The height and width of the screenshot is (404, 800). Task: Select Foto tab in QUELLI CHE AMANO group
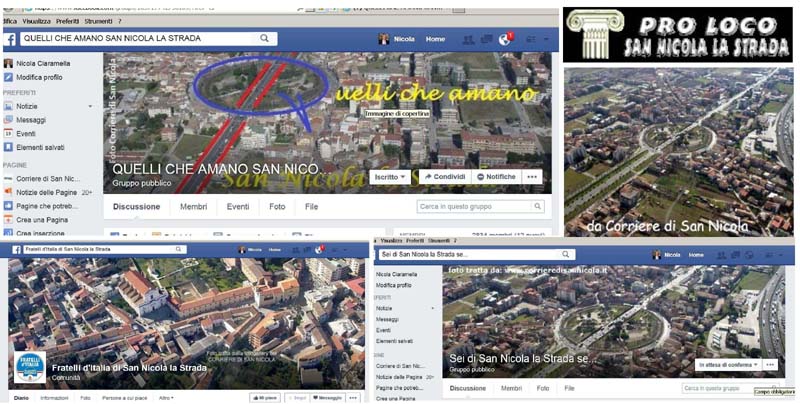[x=277, y=207]
